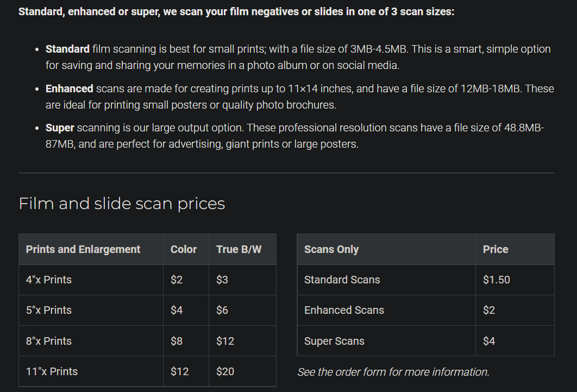The width and height of the screenshot is (577, 392).
Task: Click the Standard Scans row label
Action: coord(342,280)
